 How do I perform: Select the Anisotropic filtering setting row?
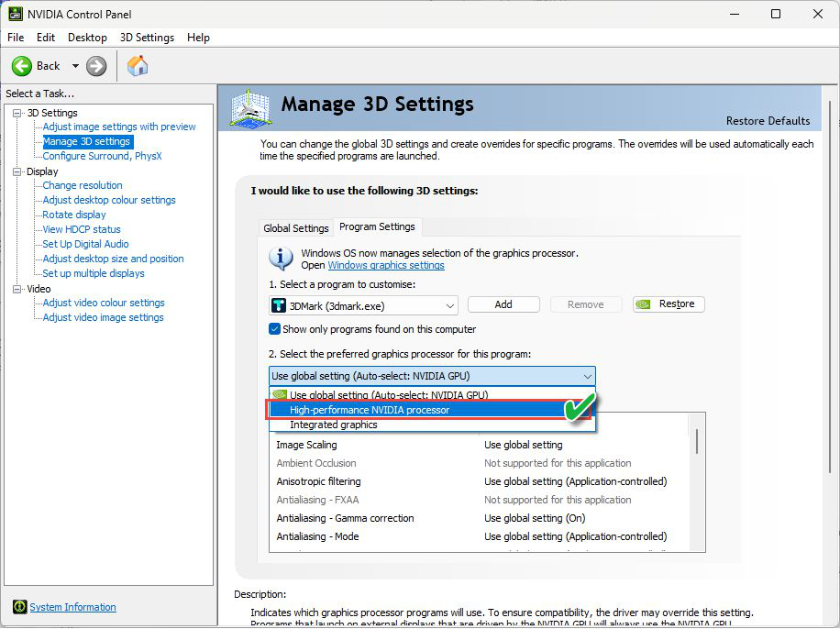coord(479,481)
